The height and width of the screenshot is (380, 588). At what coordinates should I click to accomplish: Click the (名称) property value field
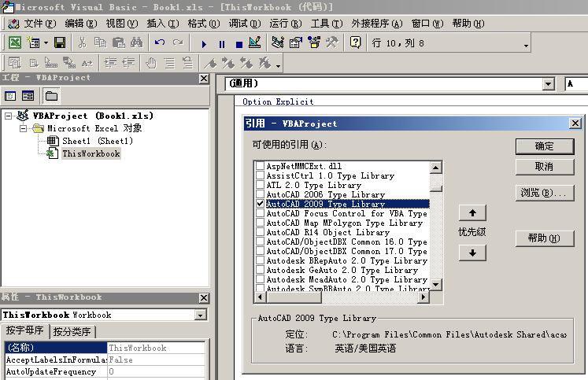[x=157, y=348]
